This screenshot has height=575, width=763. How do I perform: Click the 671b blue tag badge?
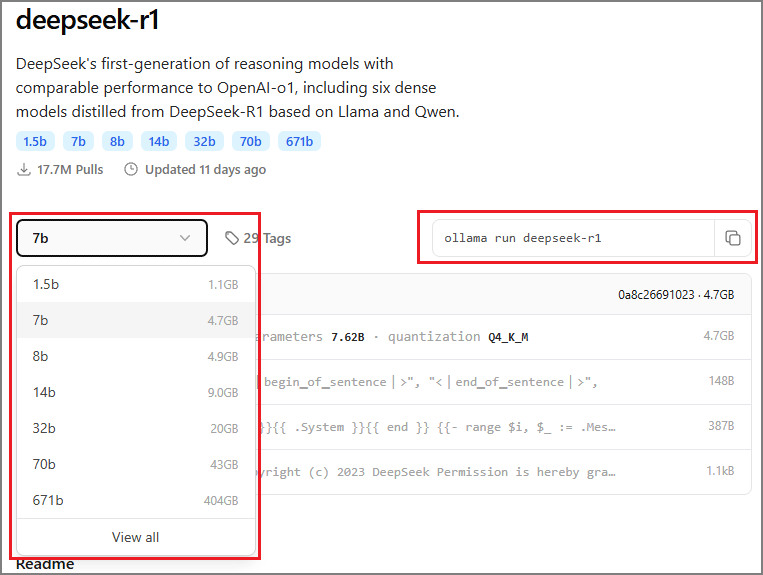click(299, 141)
